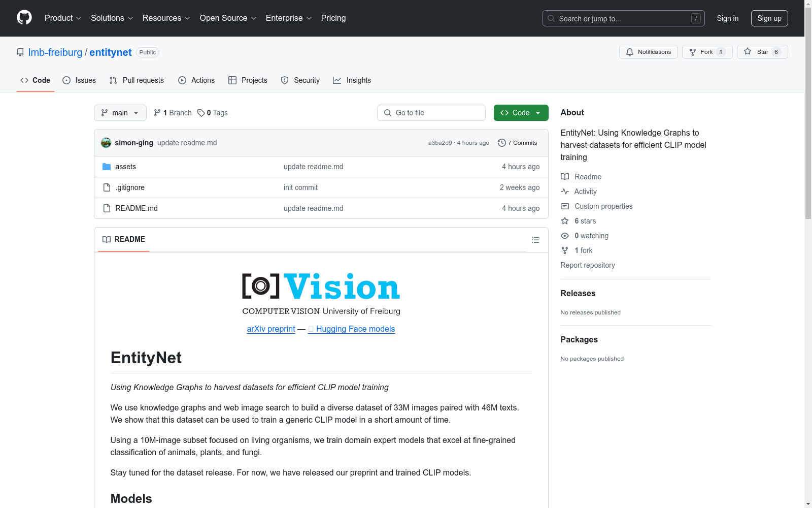The image size is (812, 508).
Task: Open the Releases section heading
Action: [x=578, y=293]
